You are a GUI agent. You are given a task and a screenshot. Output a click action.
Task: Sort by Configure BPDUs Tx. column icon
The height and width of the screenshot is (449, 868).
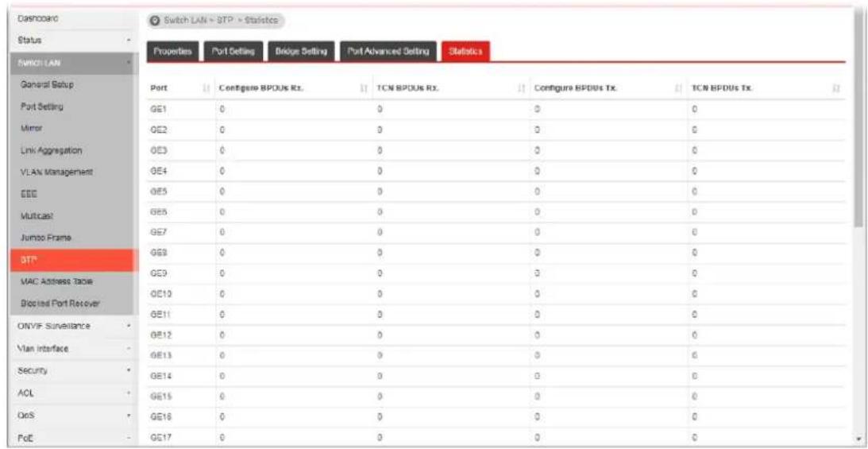[678, 88]
